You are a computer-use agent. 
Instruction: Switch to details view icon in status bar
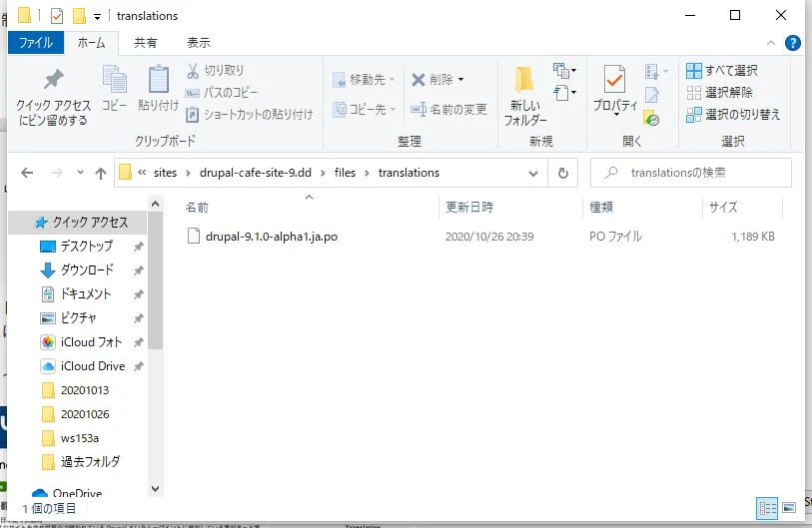767,508
